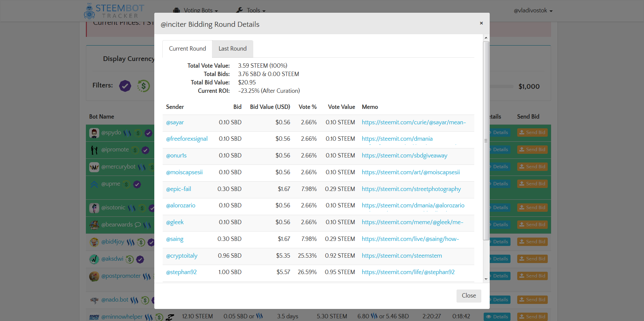This screenshot has height=321, width=644.
Task: Dismiss the Bidding Round Details with the × icon
Action: pyautogui.click(x=481, y=23)
